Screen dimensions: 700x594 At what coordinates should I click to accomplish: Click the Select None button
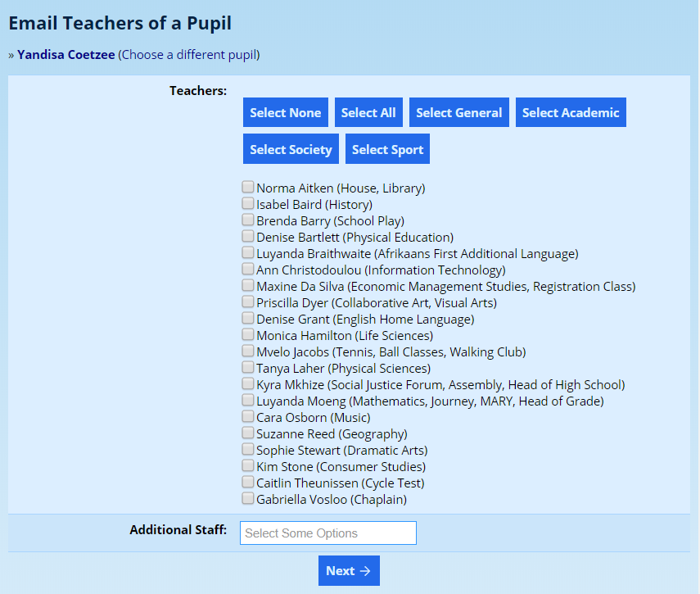click(x=285, y=113)
